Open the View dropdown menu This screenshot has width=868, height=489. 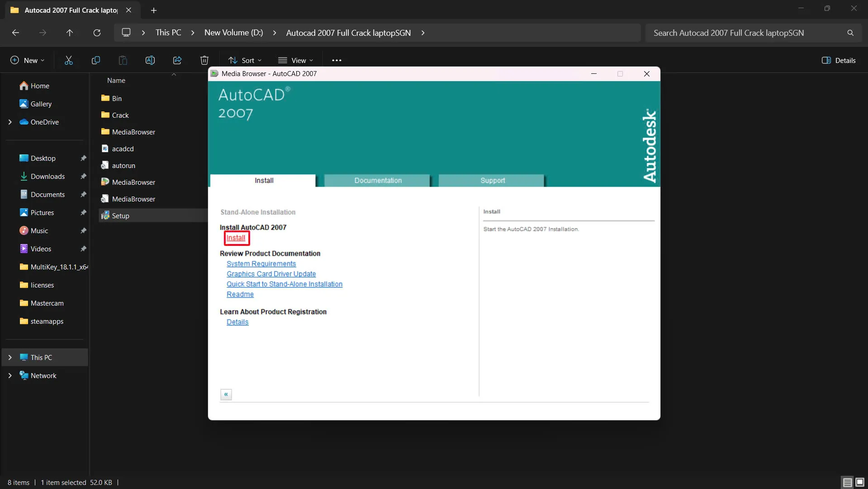(x=296, y=60)
